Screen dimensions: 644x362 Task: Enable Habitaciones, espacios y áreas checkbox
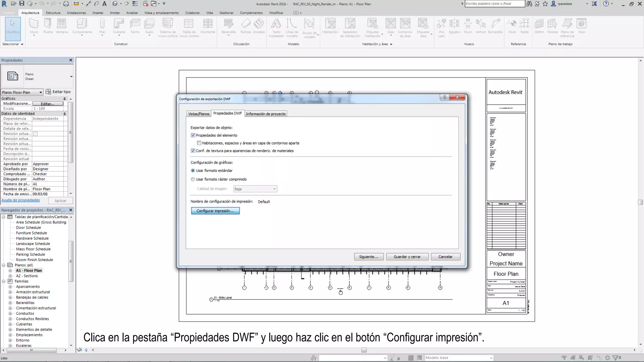coord(199,143)
